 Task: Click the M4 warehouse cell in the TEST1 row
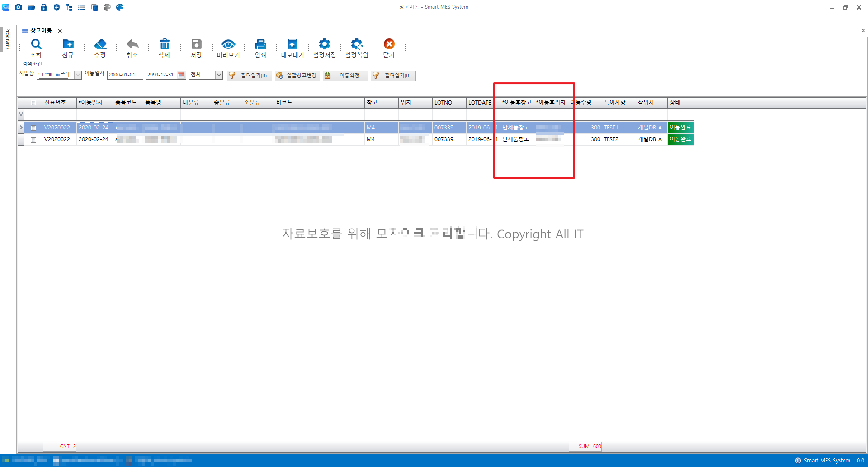[382, 128]
